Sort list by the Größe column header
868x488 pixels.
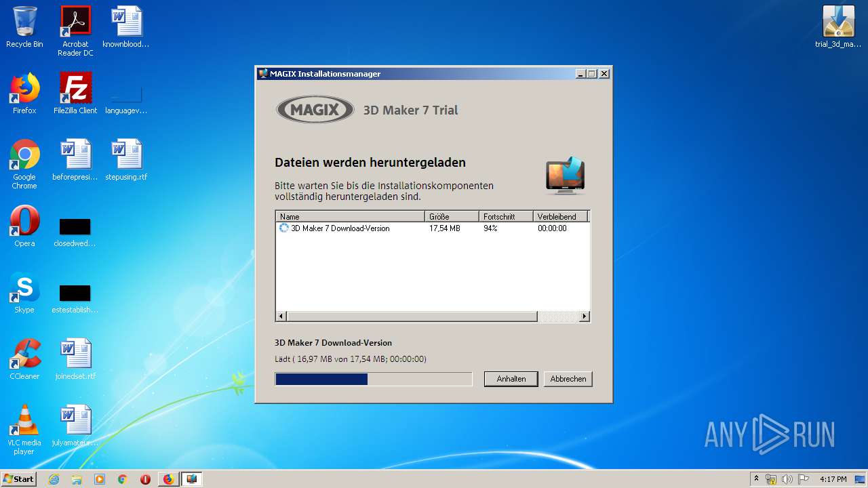[452, 217]
